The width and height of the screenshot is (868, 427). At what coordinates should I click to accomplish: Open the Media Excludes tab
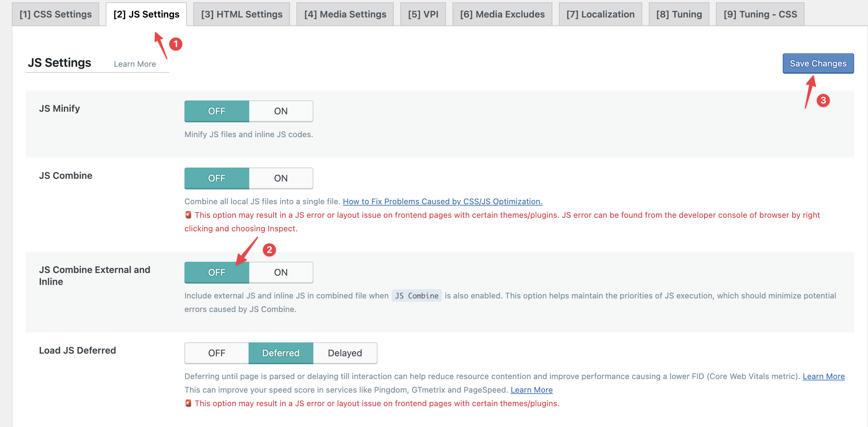tap(502, 14)
